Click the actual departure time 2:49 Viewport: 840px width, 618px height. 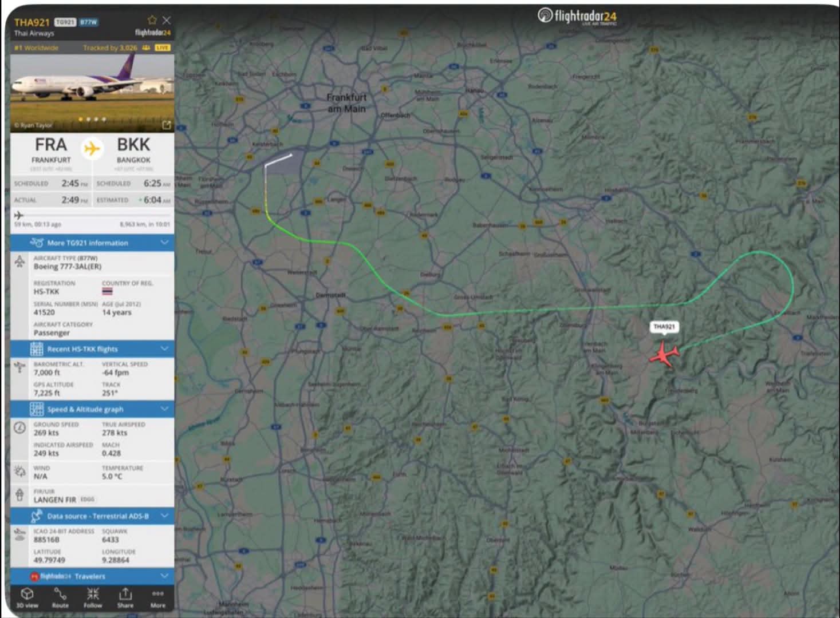tap(74, 200)
